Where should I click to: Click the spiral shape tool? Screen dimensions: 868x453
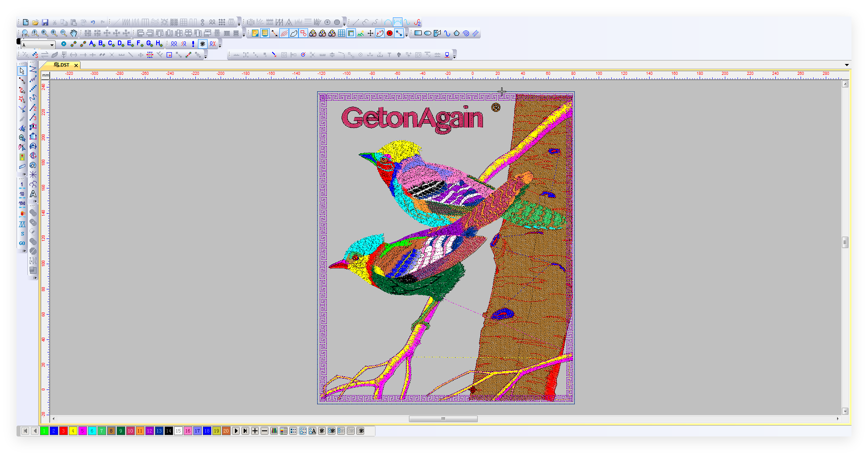(x=466, y=33)
